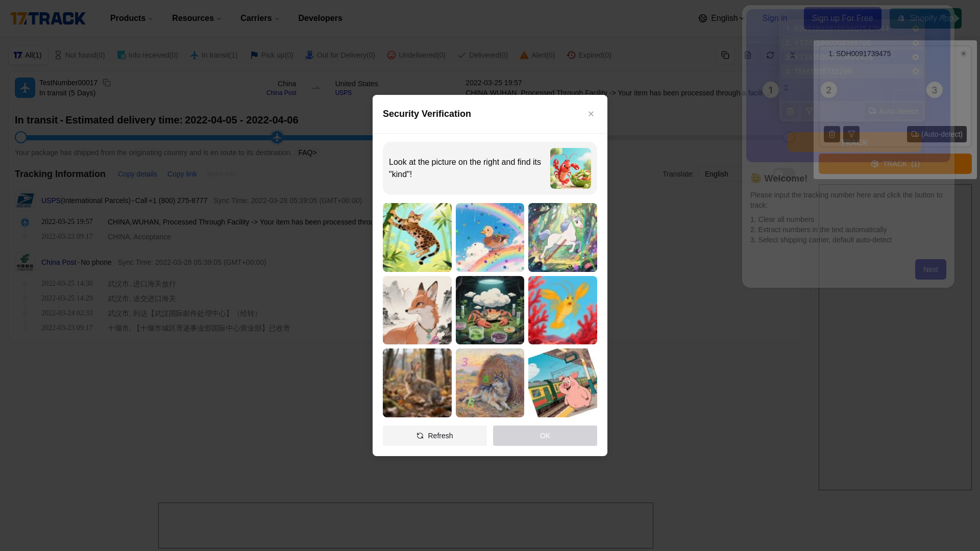980x551 pixels.
Task: Click the Copy link link
Action: click(182, 174)
